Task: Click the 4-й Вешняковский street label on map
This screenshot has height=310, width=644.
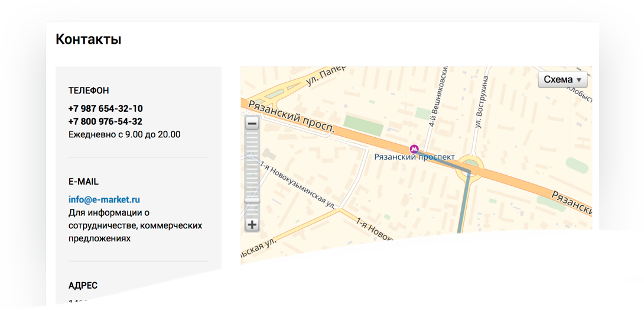Action: coord(437,97)
